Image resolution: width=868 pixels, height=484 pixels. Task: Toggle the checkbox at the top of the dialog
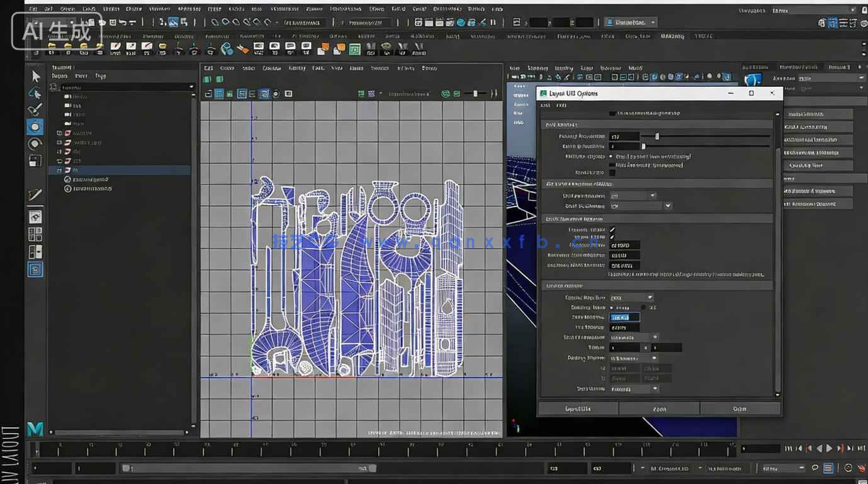coord(612,113)
